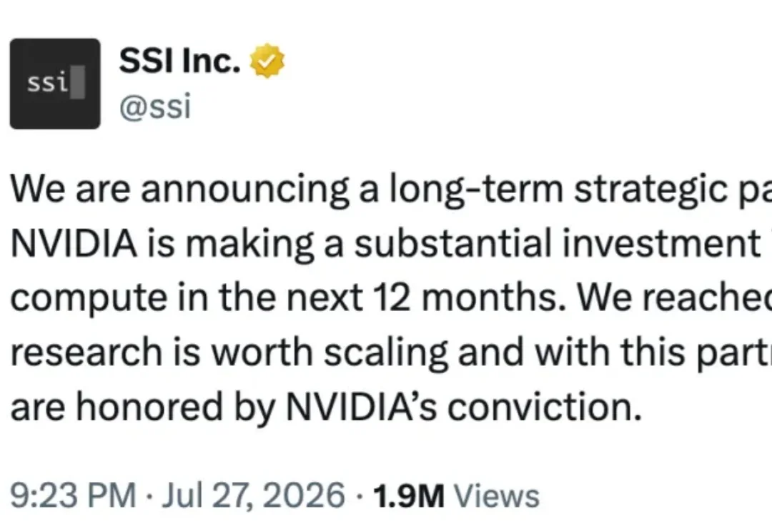772x532 pixels.
Task: Click the Views label
Action: click(x=496, y=496)
